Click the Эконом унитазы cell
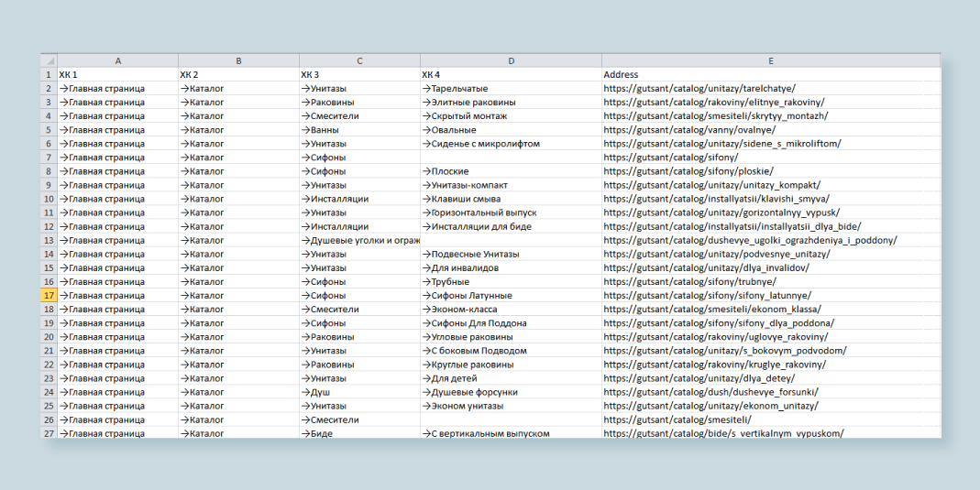Image resolution: width=980 pixels, height=490 pixels. click(x=512, y=406)
